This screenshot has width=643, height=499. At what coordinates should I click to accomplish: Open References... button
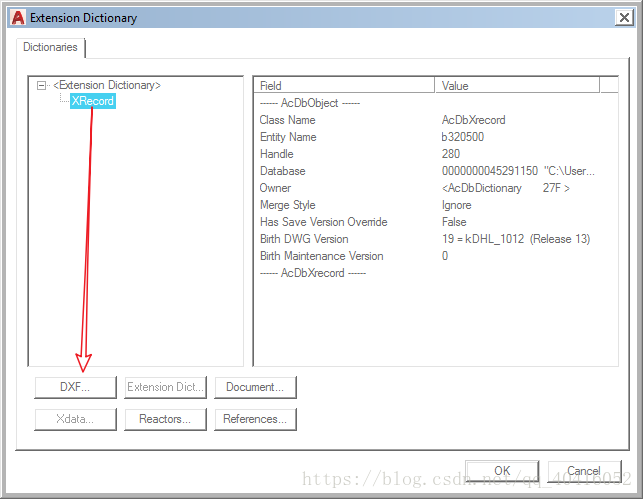pos(255,419)
